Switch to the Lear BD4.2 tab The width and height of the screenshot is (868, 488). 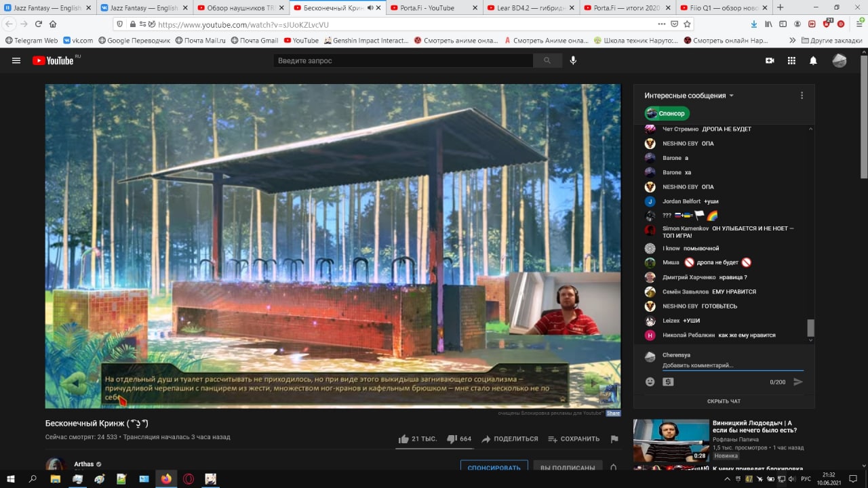point(531,8)
